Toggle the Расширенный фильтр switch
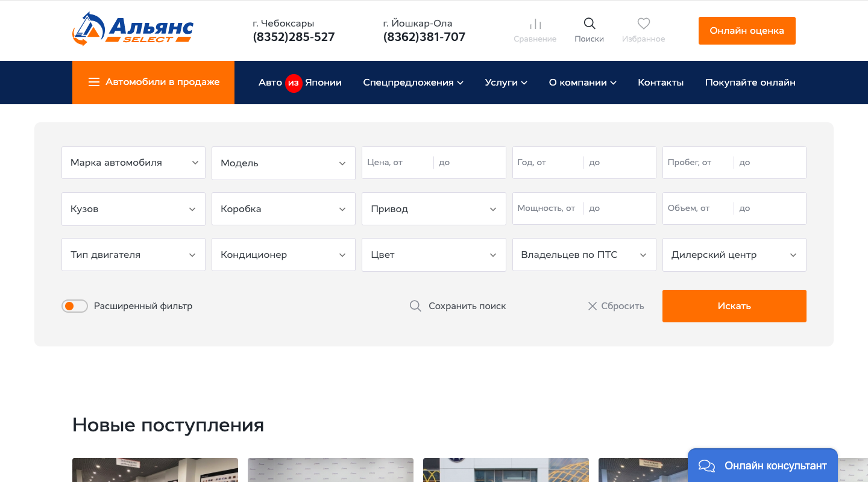The height and width of the screenshot is (482, 868). 75,306
